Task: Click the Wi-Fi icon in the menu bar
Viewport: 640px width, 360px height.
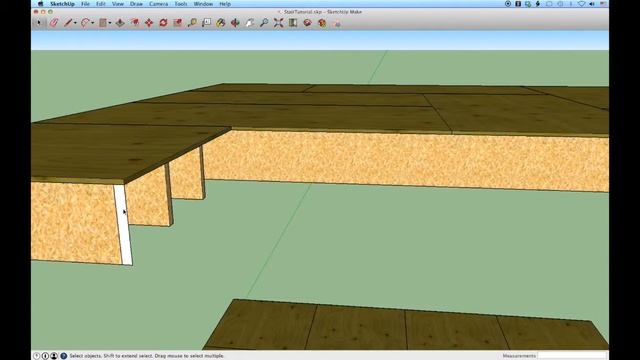Action: pyautogui.click(x=582, y=4)
